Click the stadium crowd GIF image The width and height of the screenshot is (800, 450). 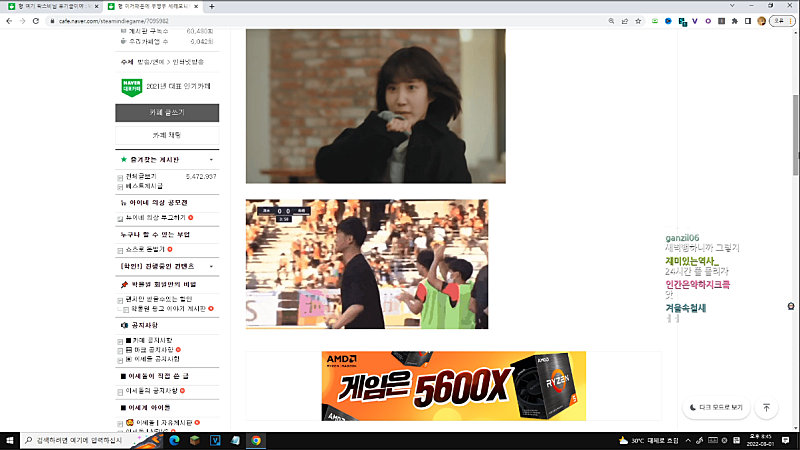click(367, 264)
